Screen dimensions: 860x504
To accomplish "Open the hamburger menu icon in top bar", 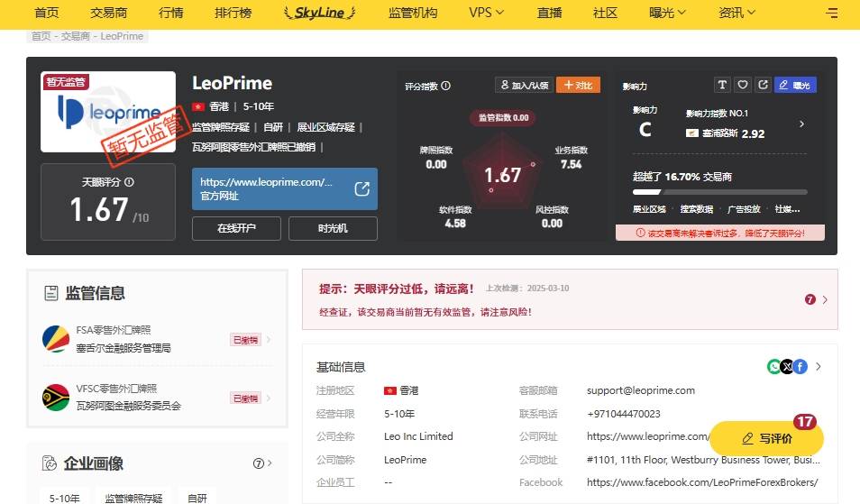I will (x=831, y=13).
